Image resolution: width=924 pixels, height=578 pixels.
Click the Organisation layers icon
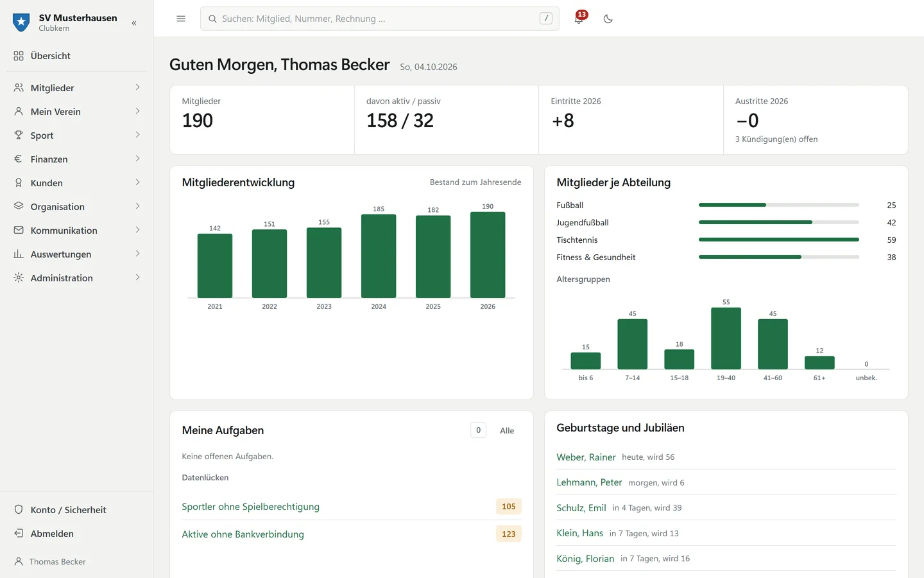point(19,206)
